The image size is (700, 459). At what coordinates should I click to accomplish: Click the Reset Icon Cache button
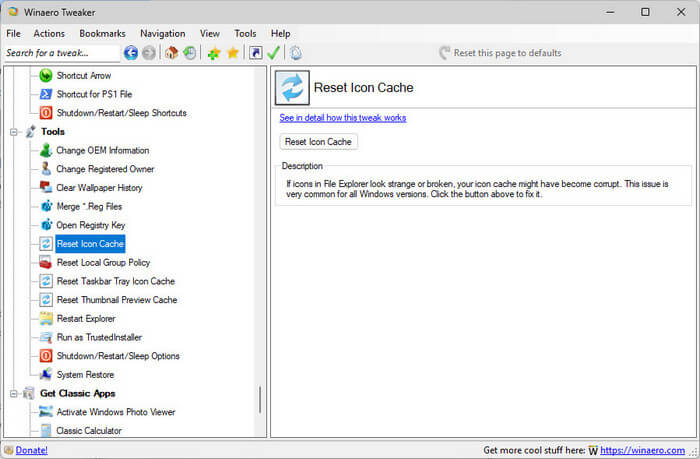[x=318, y=142]
